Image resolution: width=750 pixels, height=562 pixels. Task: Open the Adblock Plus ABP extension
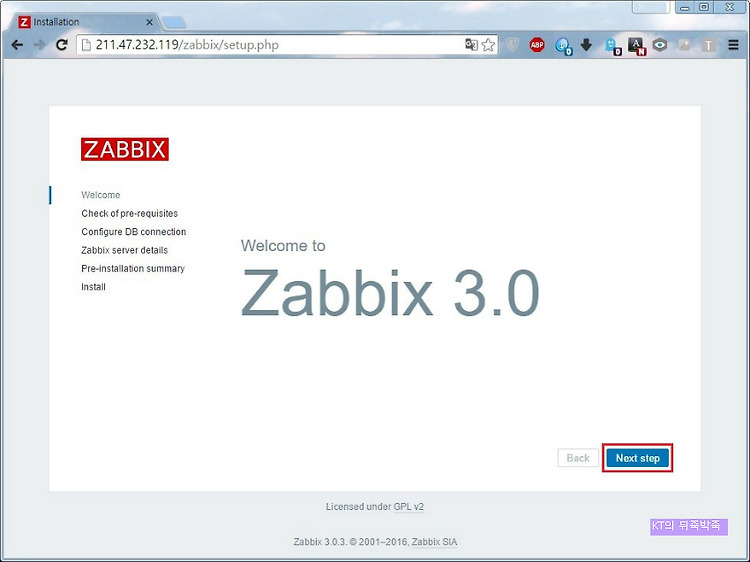[537, 45]
